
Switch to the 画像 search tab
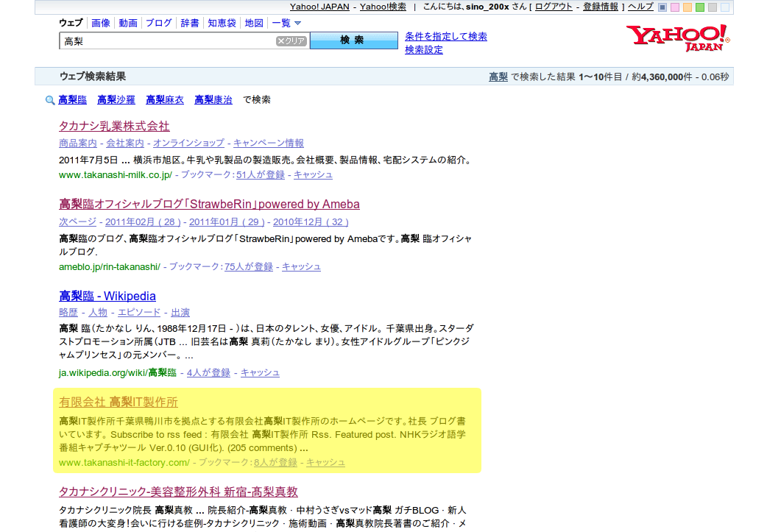point(100,23)
